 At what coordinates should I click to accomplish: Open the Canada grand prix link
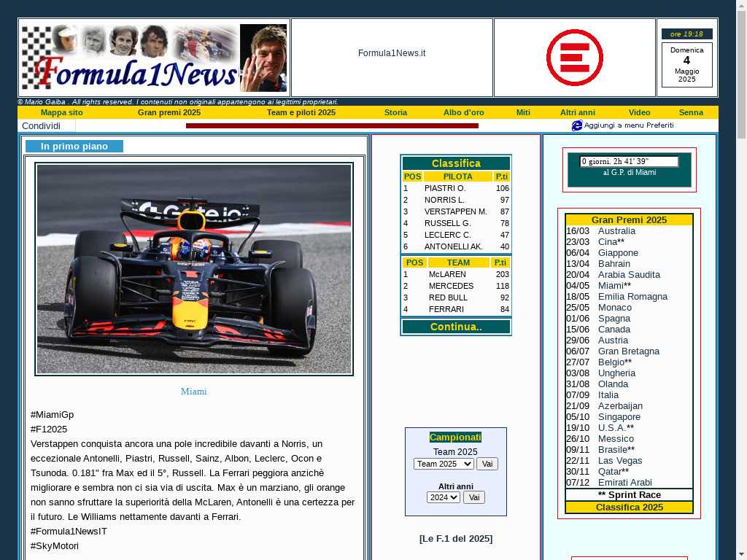614,330
